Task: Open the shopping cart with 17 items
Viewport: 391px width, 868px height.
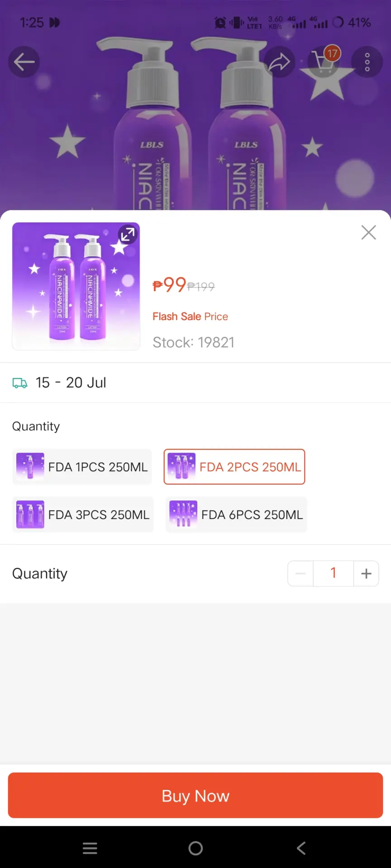Action: (324, 61)
